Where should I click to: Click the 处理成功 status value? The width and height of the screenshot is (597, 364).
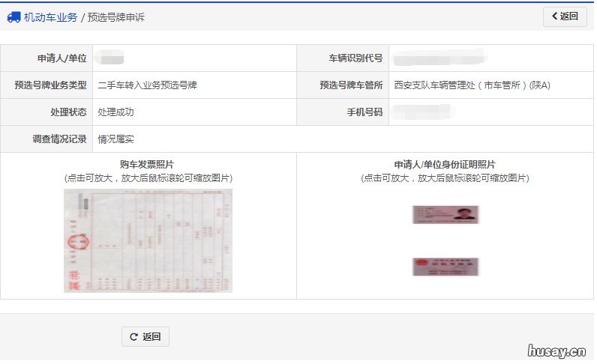tap(116, 112)
